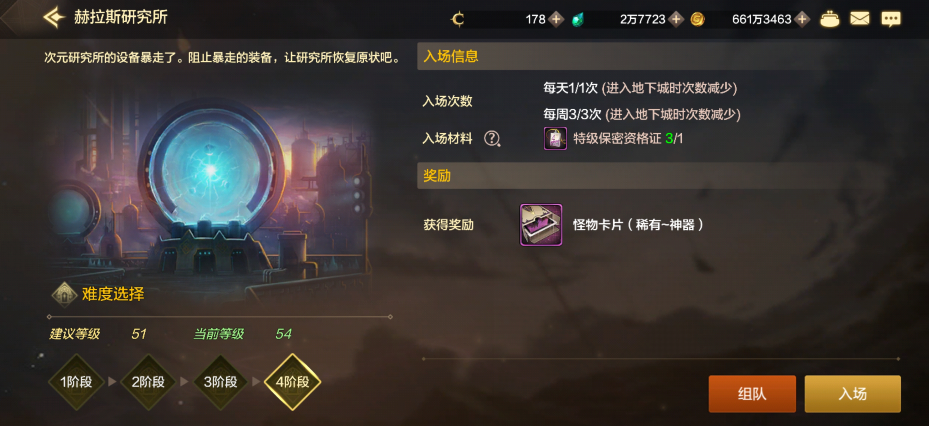View the 特级保密资格证 item icon
This screenshot has height=426, width=929.
point(555,139)
